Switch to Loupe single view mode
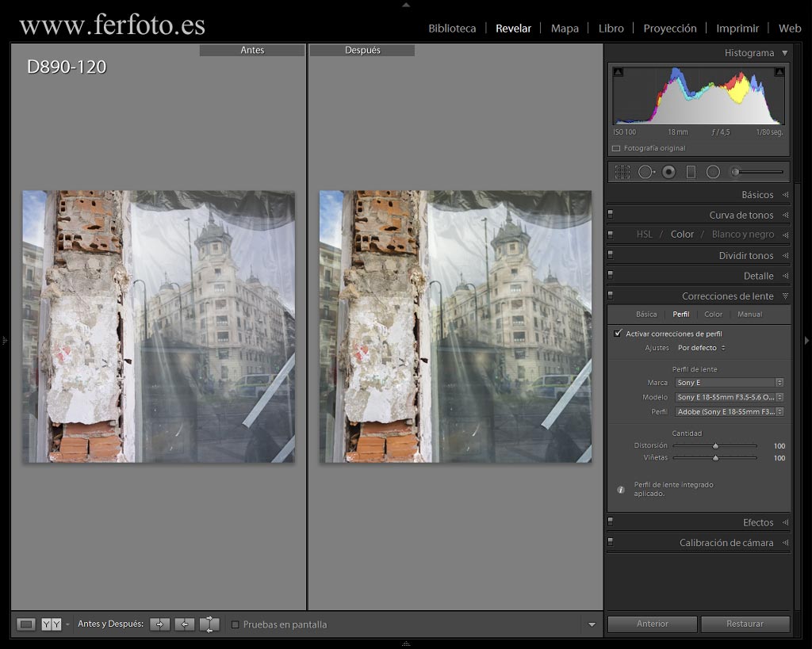Image resolution: width=812 pixels, height=649 pixels. coord(26,624)
